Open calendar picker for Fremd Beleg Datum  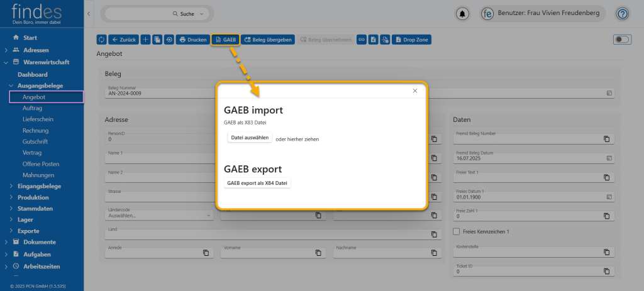coord(608,158)
